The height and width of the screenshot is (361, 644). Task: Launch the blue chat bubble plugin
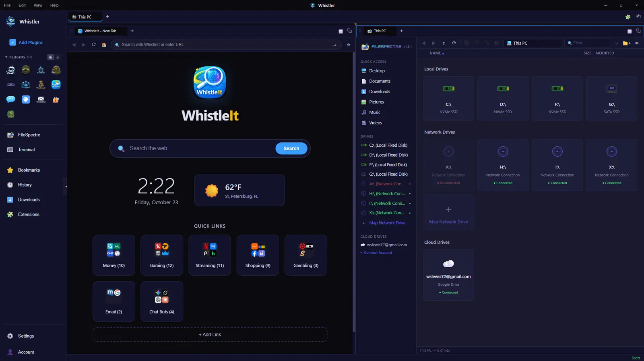11,100
